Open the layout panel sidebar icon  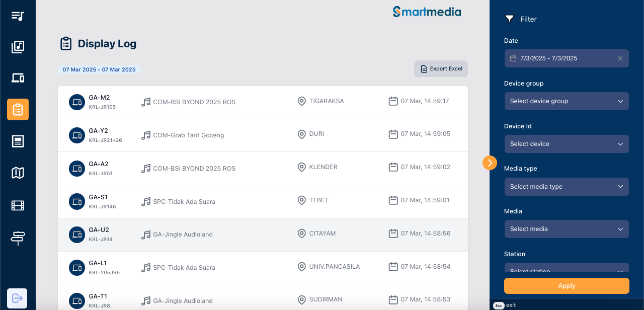tap(18, 141)
